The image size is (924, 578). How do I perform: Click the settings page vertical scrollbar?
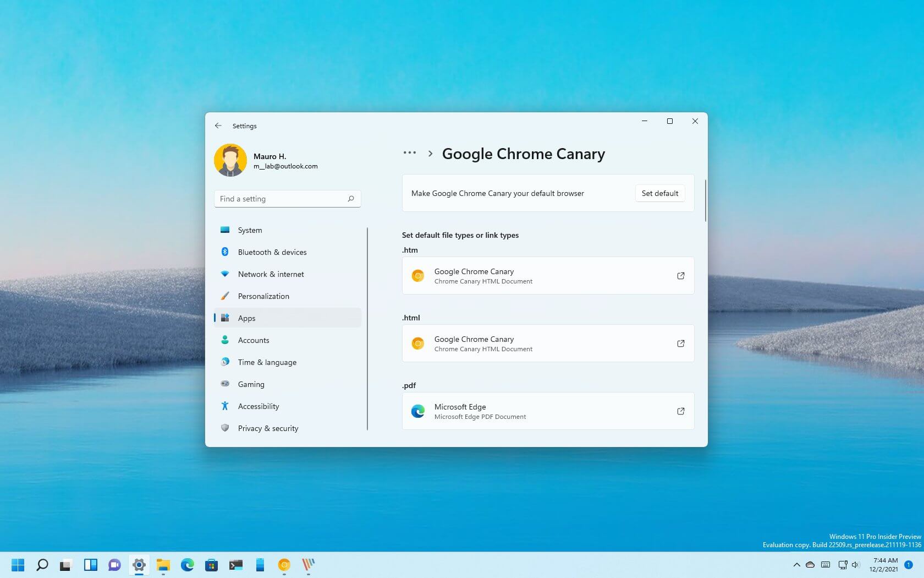(705, 201)
